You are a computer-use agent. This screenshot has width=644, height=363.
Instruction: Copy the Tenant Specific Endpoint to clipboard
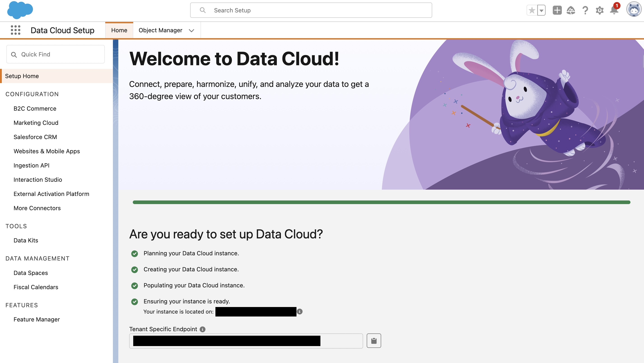pos(374,341)
